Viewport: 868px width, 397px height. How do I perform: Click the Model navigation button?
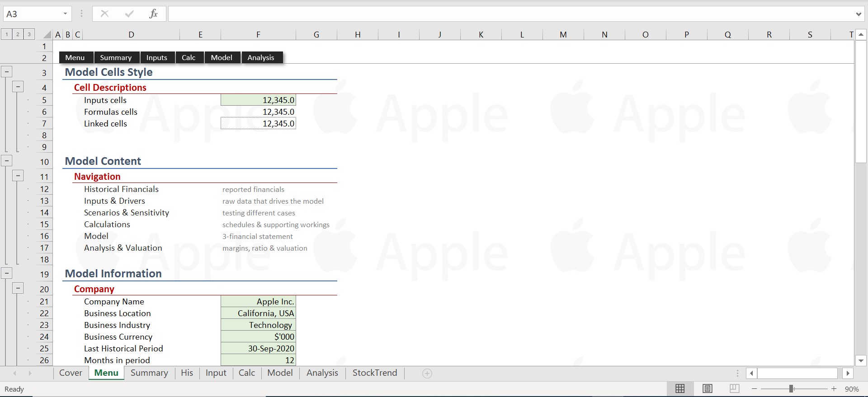[x=222, y=57]
